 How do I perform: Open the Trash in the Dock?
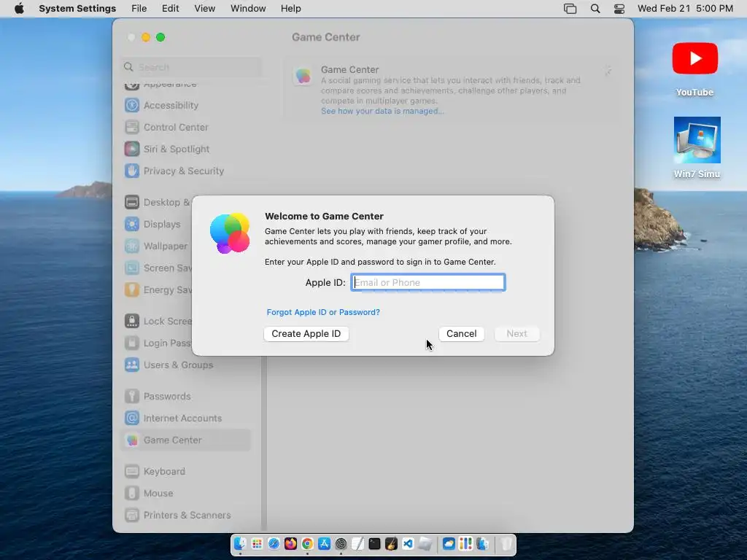click(506, 543)
